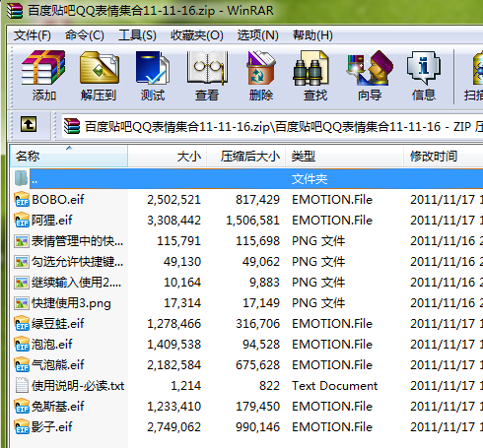Click the 气泡熊.eif file name
Viewport: 483px width, 448px height.
pos(58,365)
